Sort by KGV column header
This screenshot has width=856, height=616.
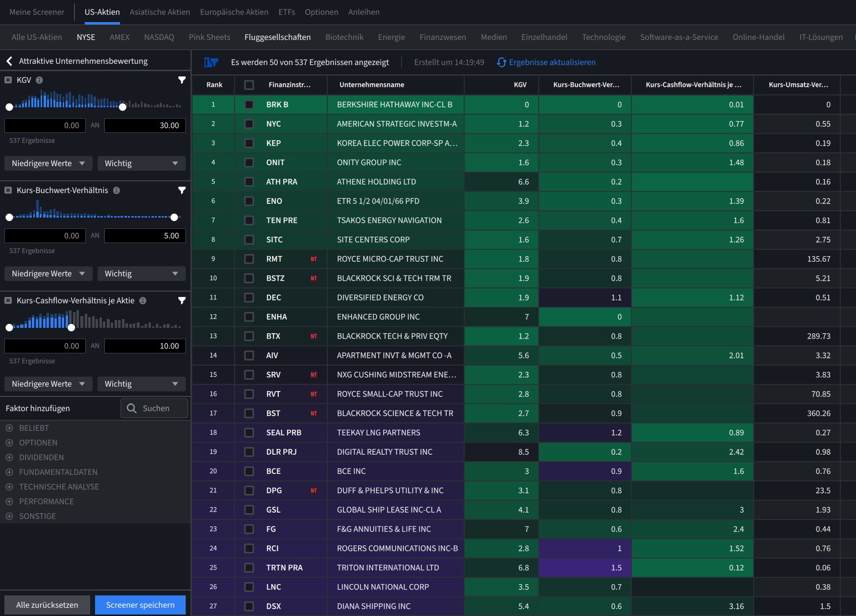pyautogui.click(x=501, y=85)
